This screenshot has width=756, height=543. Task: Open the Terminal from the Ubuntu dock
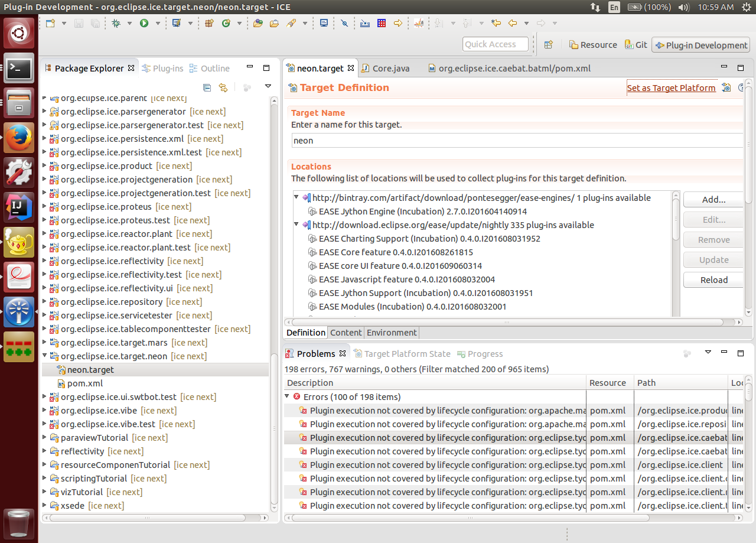19,69
